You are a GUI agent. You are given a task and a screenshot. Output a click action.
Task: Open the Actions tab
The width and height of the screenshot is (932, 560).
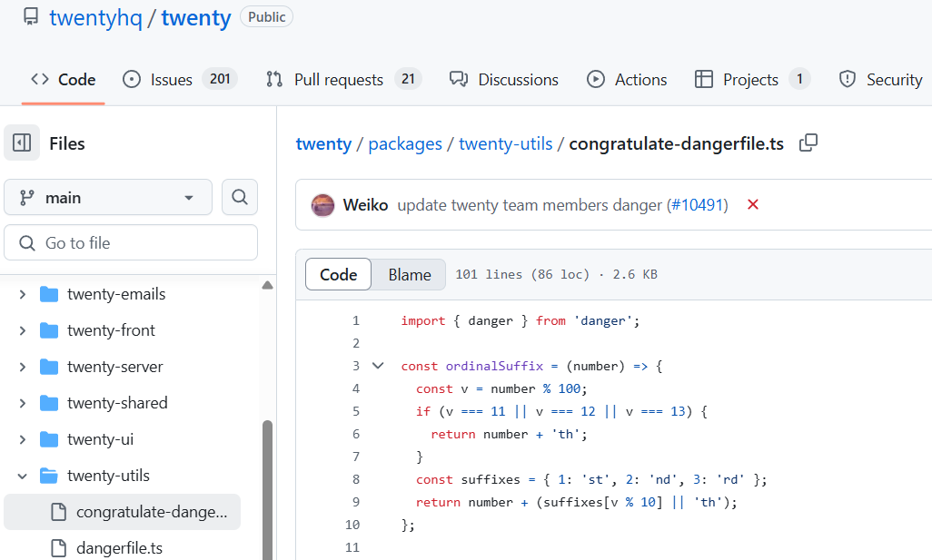[627, 80]
